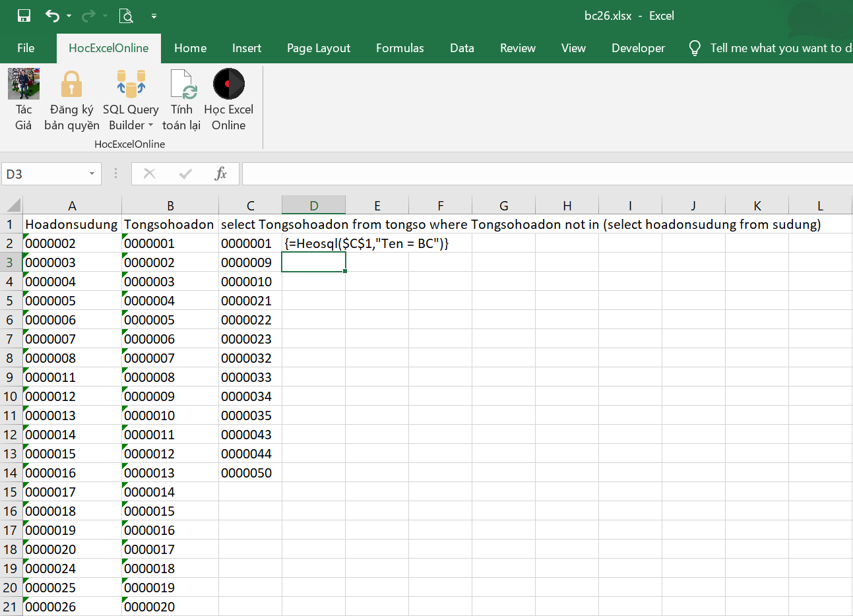Viewport: 853px width, 616px height.
Task: Click cell B21 with value 0000020
Action: (170, 607)
